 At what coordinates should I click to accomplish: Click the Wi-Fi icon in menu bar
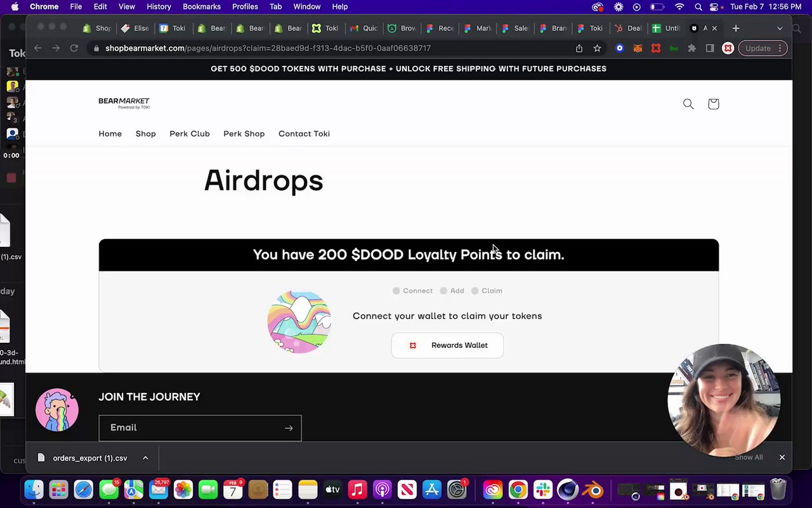pyautogui.click(x=679, y=7)
